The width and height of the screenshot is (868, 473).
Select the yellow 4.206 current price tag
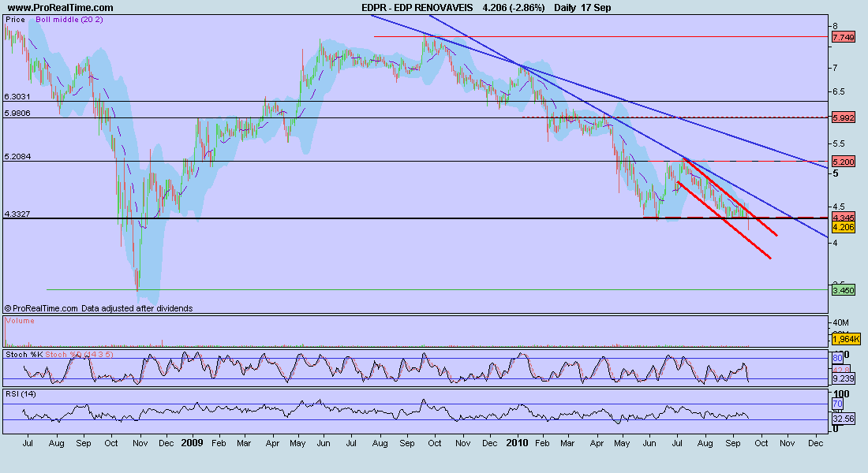point(843,227)
